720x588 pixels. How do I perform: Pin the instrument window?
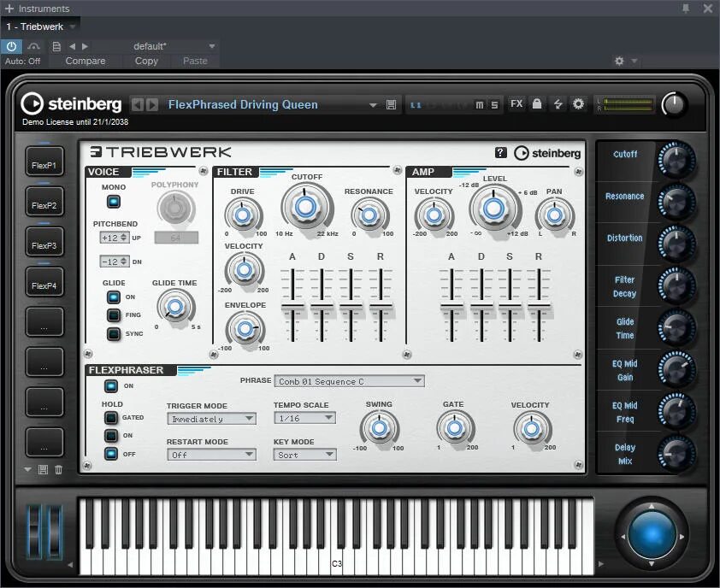pyautogui.click(x=686, y=9)
